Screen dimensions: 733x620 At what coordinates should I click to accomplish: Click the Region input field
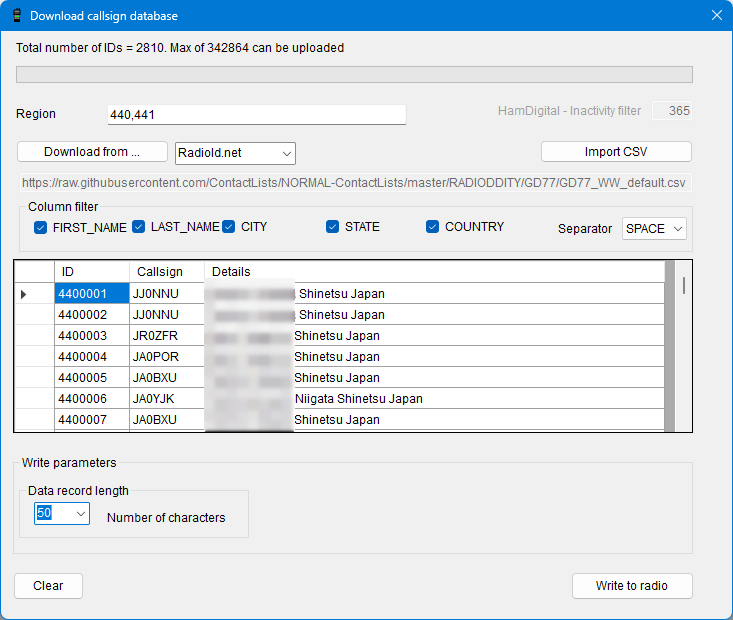click(256, 115)
